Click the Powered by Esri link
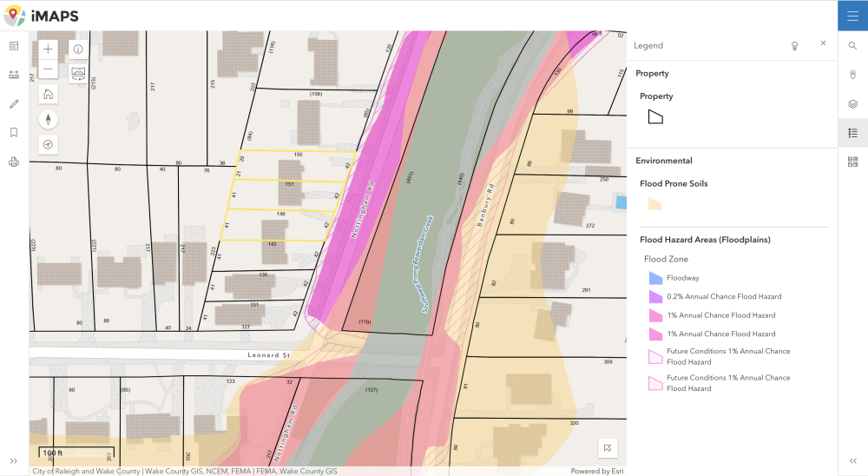 (x=595, y=471)
